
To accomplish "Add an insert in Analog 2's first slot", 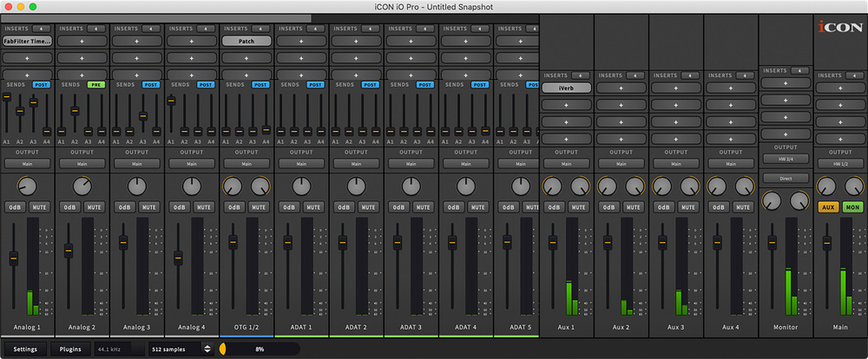I will [x=82, y=41].
